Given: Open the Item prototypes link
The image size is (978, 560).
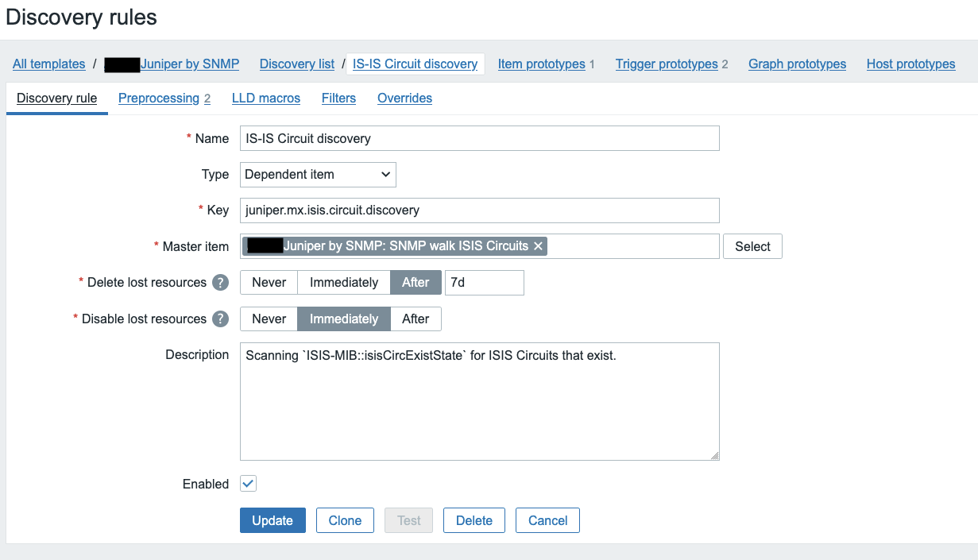Looking at the screenshot, I should [x=541, y=64].
